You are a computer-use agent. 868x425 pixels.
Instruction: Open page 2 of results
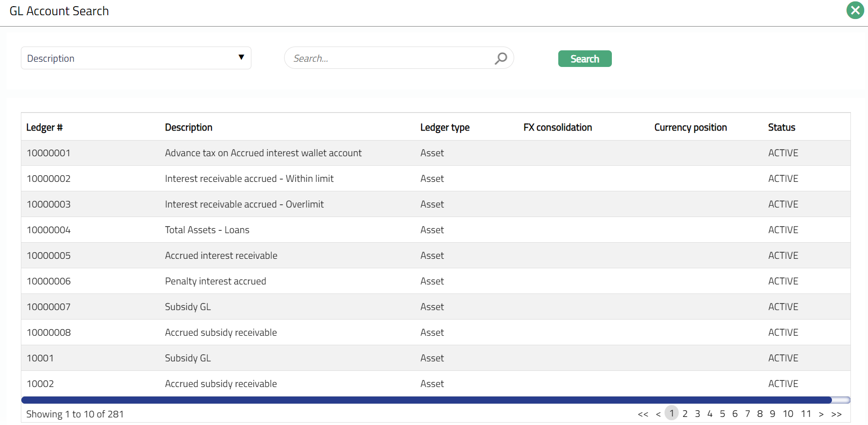tap(685, 414)
